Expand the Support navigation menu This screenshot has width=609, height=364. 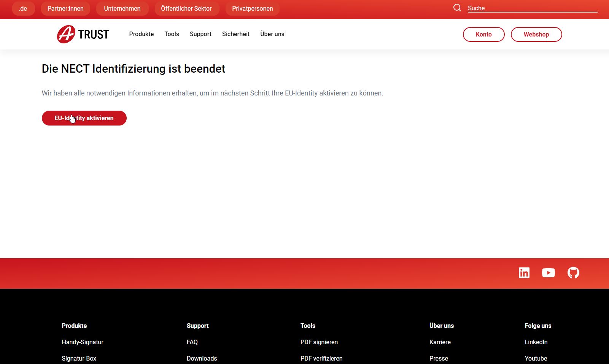200,34
